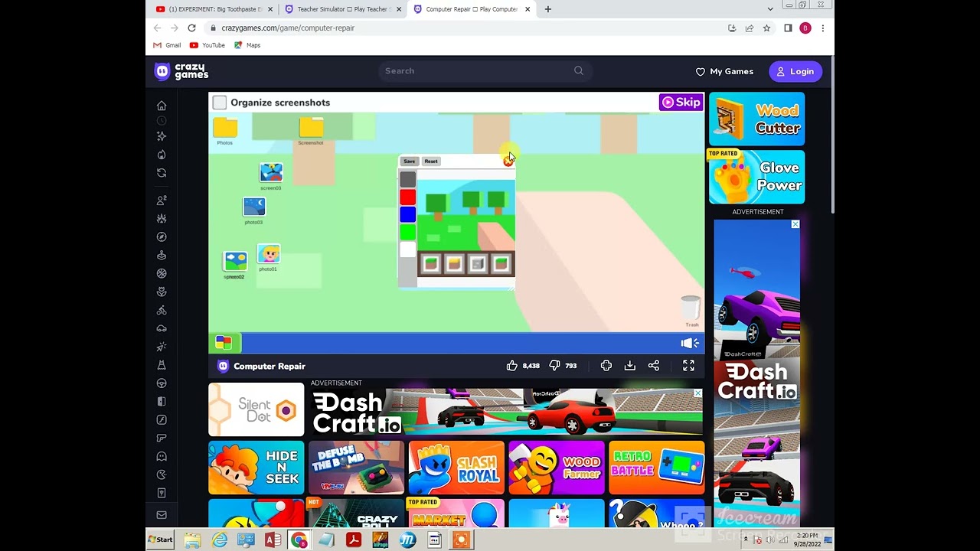This screenshot has width=980, height=551.
Task: Open the envelope contact icon in sidebar
Action: (162, 515)
